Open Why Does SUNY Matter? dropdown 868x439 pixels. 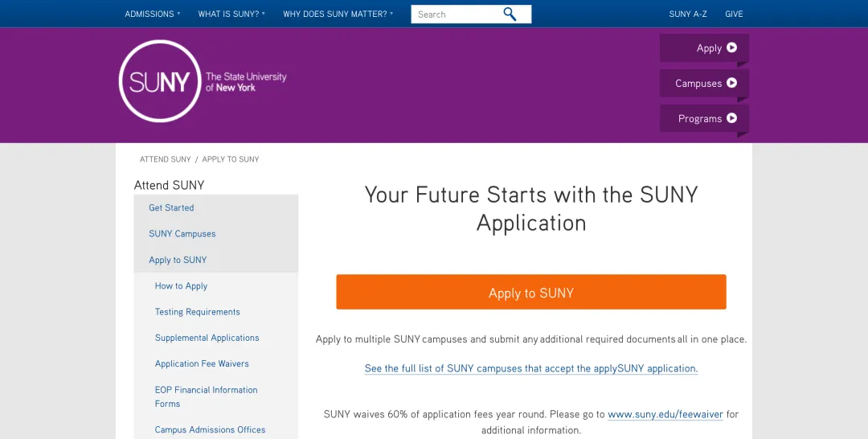(338, 14)
